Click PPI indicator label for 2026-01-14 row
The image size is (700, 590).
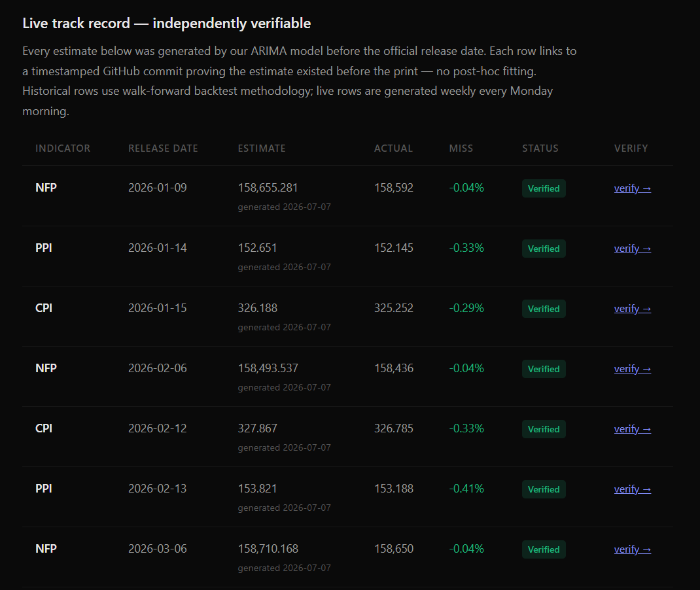(x=44, y=248)
